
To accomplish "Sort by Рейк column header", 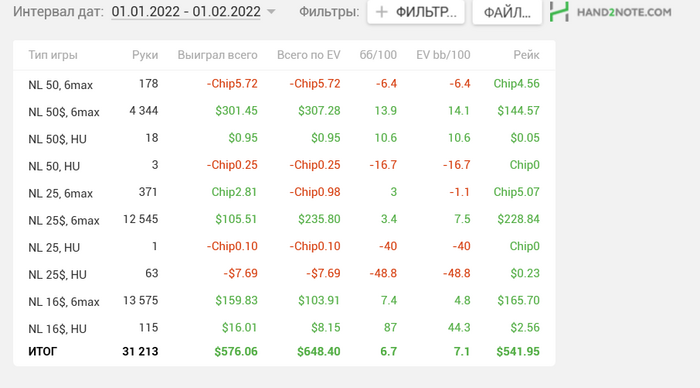I will click(x=526, y=55).
